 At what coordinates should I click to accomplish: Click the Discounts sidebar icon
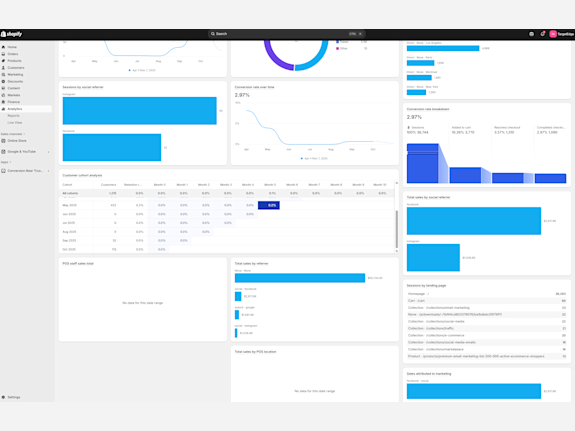point(3,81)
